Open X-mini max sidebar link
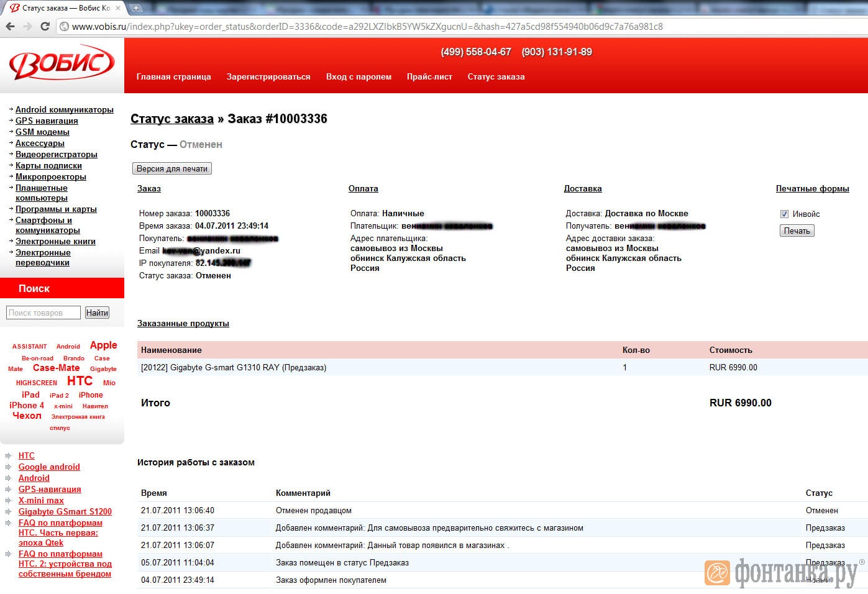The image size is (868, 594). pos(41,500)
